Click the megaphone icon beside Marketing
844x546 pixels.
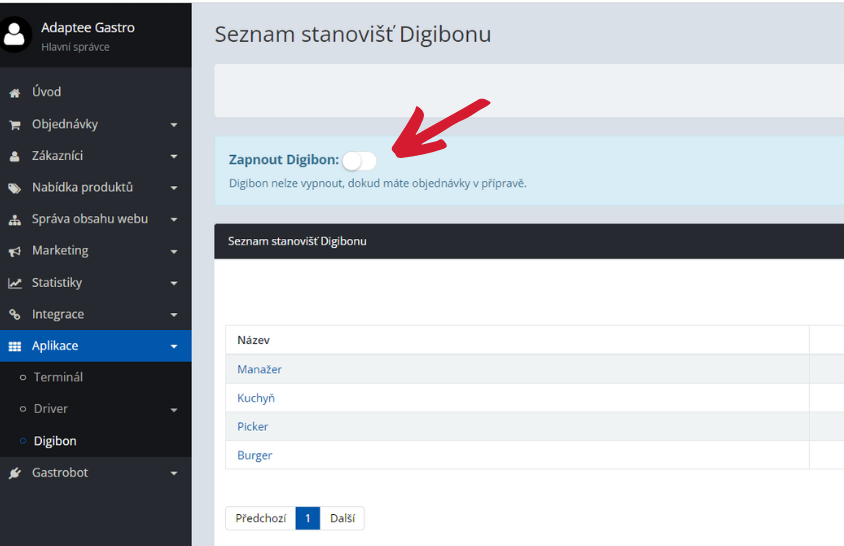15,251
